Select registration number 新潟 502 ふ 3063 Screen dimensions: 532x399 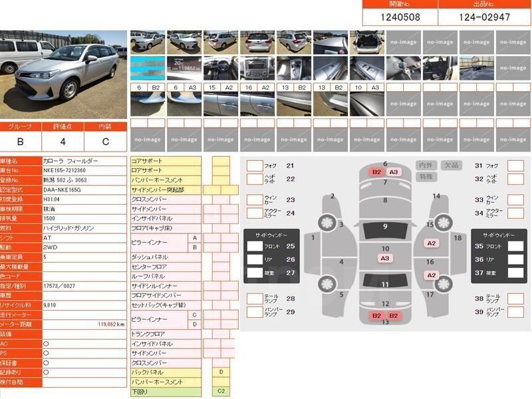[65, 180]
